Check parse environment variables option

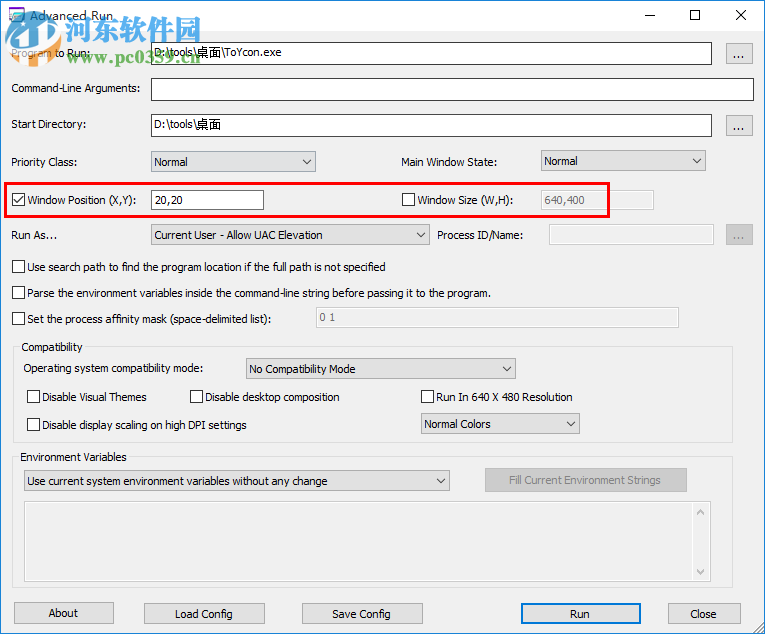click(x=19, y=292)
